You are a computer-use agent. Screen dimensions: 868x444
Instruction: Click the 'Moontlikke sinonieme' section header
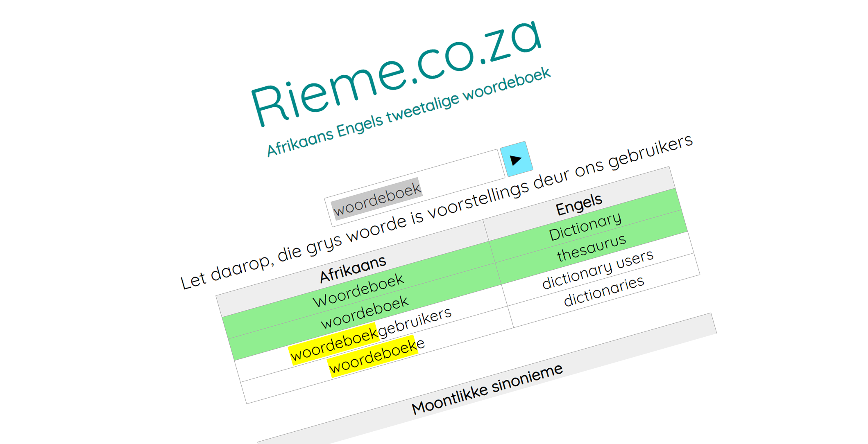click(487, 388)
